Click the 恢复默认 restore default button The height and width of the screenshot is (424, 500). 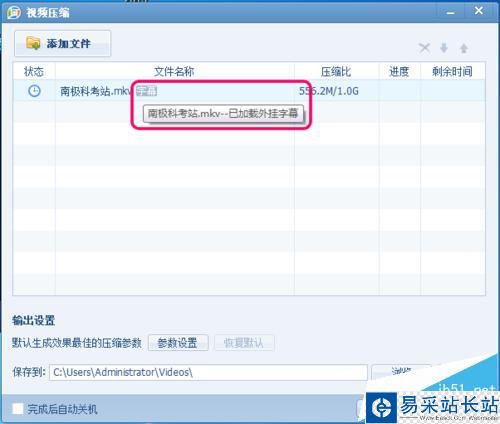(x=244, y=343)
